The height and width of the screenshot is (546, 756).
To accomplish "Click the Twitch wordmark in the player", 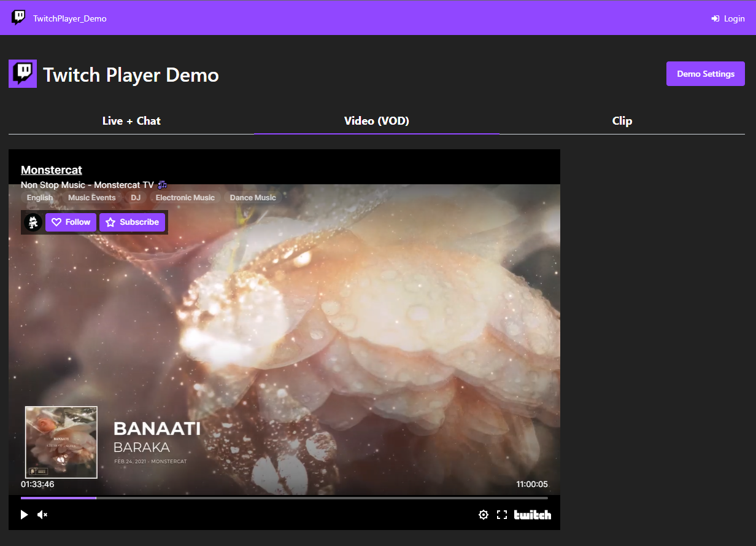I will click(x=533, y=515).
